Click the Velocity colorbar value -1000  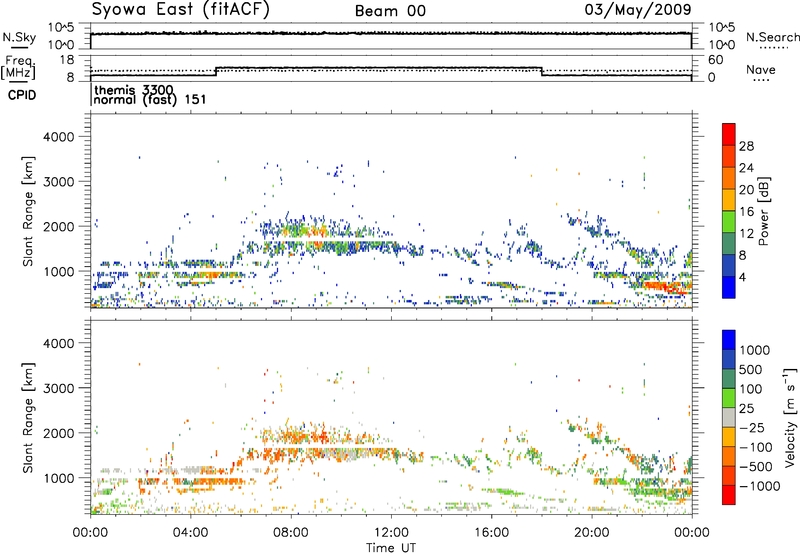click(x=759, y=486)
